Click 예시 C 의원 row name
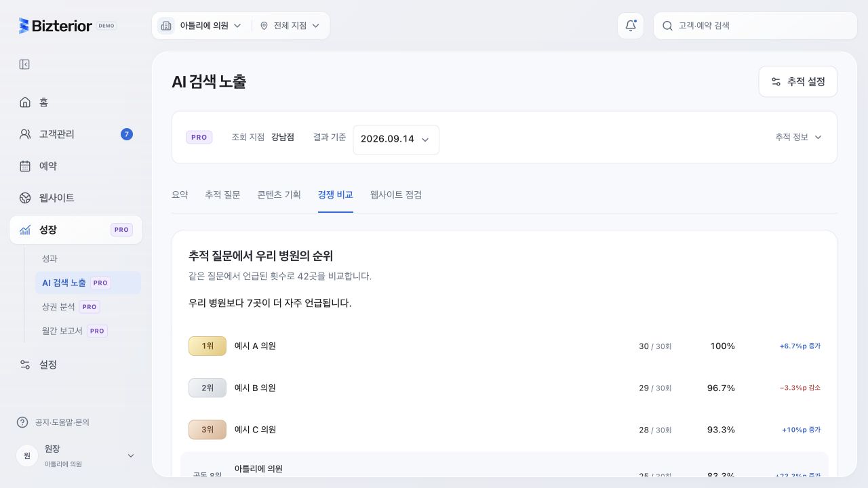 [x=255, y=430]
